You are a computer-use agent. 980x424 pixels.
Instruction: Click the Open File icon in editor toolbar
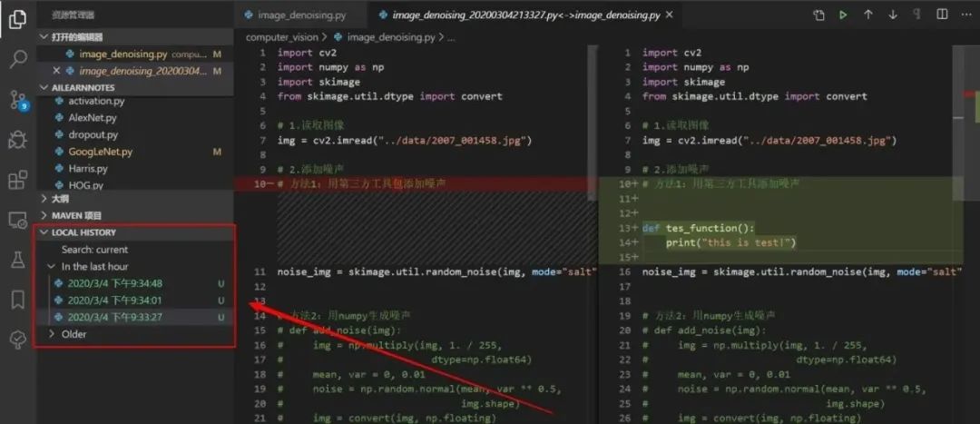point(818,15)
